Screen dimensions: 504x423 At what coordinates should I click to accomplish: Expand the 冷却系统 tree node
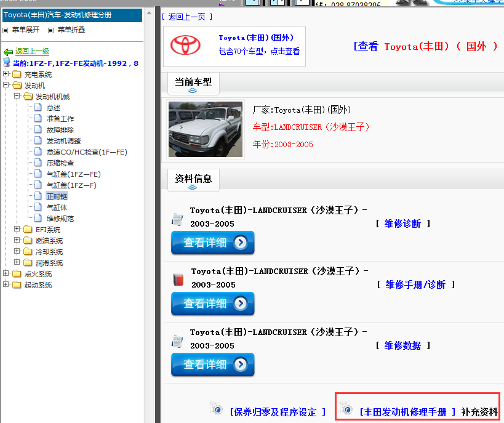point(17,251)
